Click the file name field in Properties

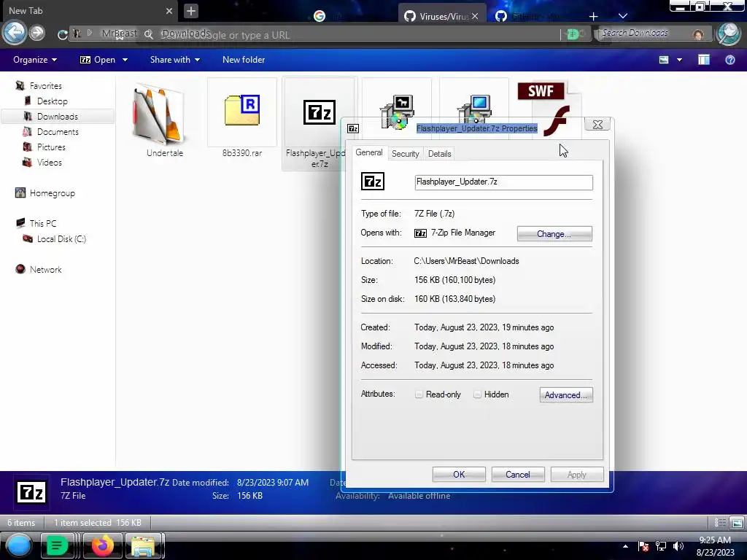[503, 182]
